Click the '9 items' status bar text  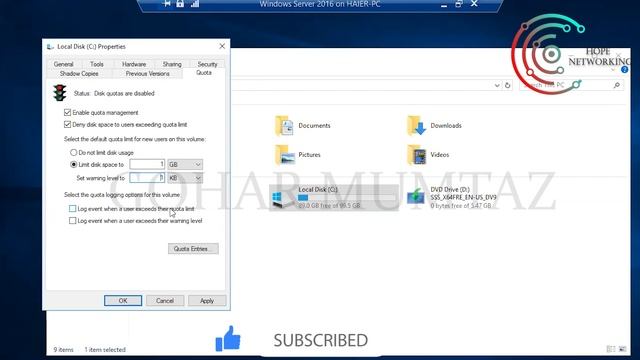tap(64, 350)
